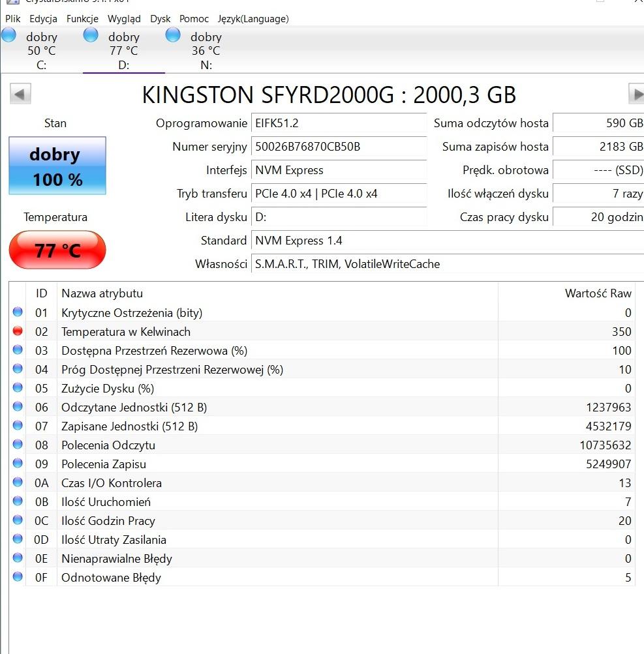This screenshot has width=644, height=654.
Task: Click the next disk right arrow
Action: [636, 95]
